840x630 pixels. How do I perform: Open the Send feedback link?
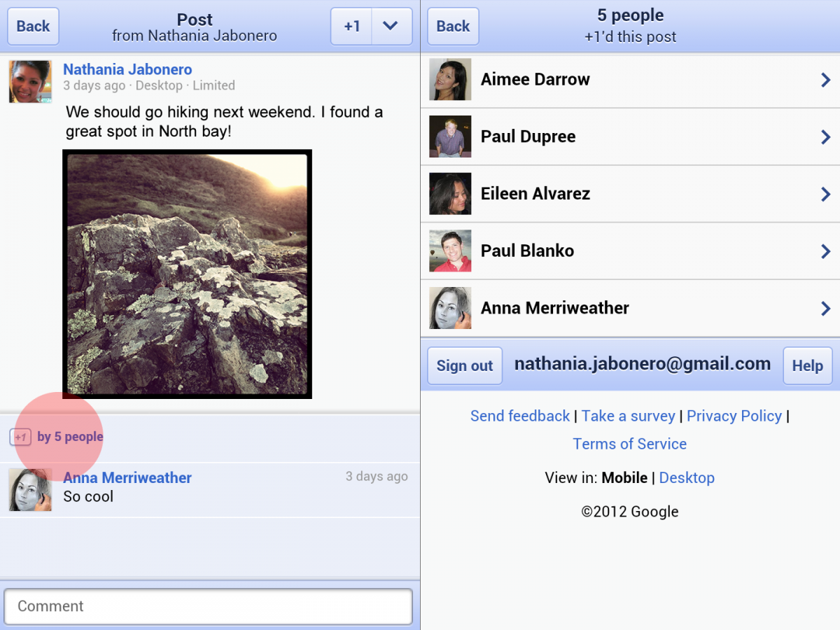click(x=520, y=416)
